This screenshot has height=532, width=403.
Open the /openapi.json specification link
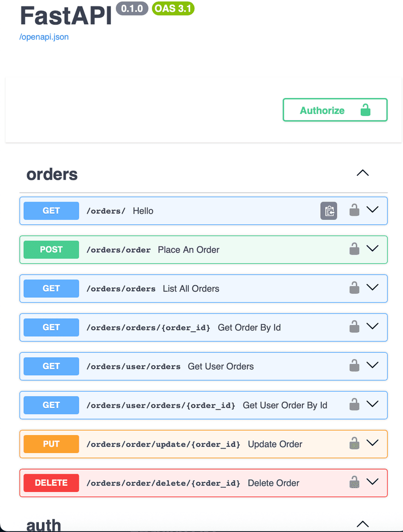(44, 37)
